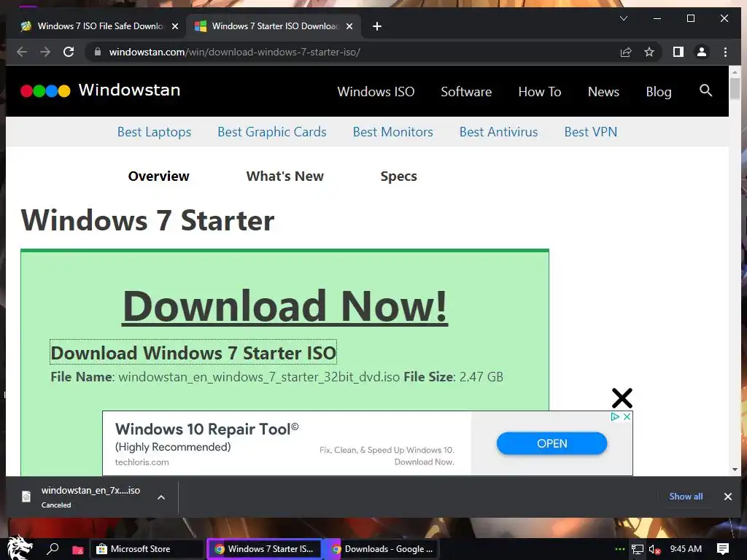Click the site search magnifier icon
747x560 pixels.
point(705,90)
